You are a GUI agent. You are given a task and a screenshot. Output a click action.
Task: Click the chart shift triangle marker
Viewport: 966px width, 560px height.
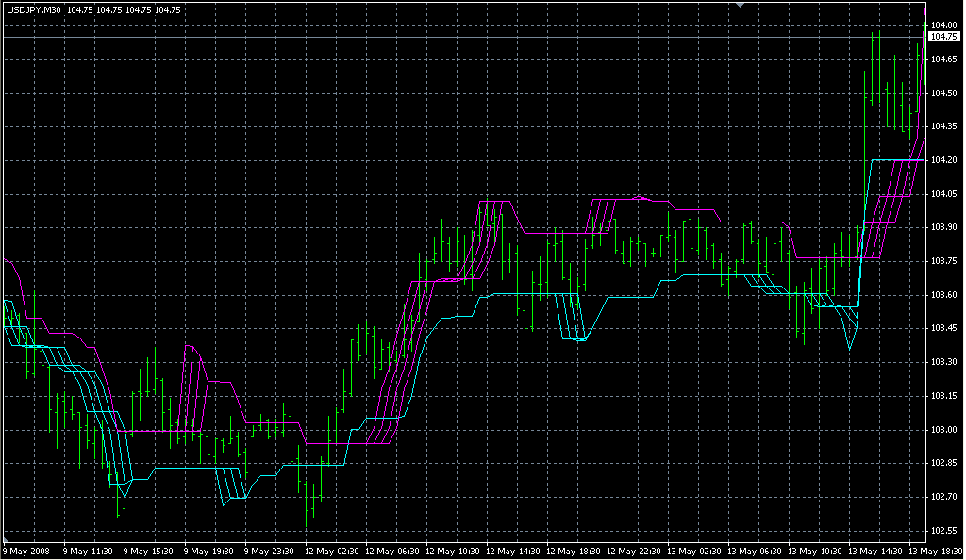[741, 6]
